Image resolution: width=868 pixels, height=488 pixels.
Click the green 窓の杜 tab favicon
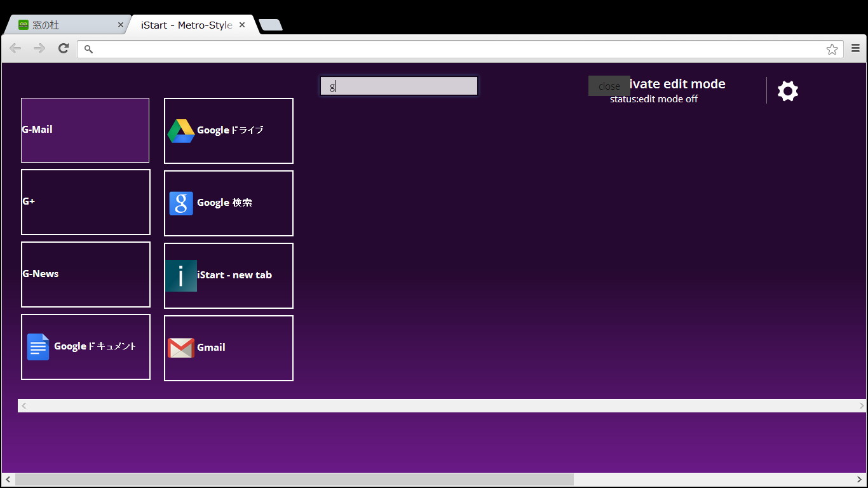click(x=24, y=25)
